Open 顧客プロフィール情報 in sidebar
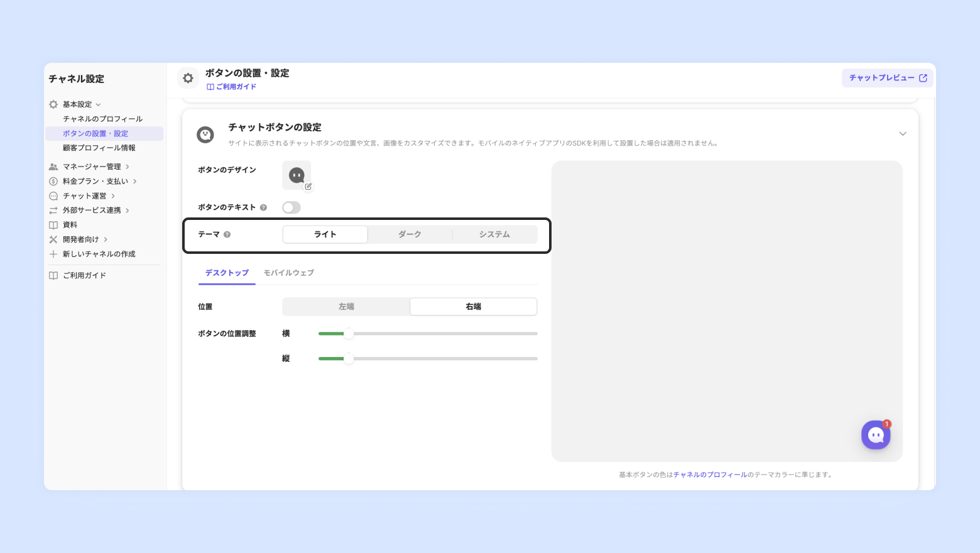Screen dimensions: 980x553 pyautogui.click(x=99, y=148)
